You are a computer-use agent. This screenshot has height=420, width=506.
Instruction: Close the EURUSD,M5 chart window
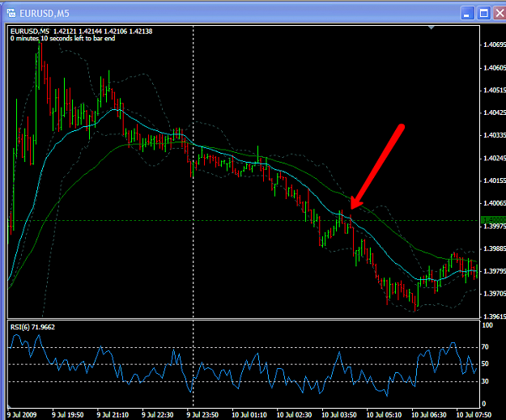(x=500, y=13)
